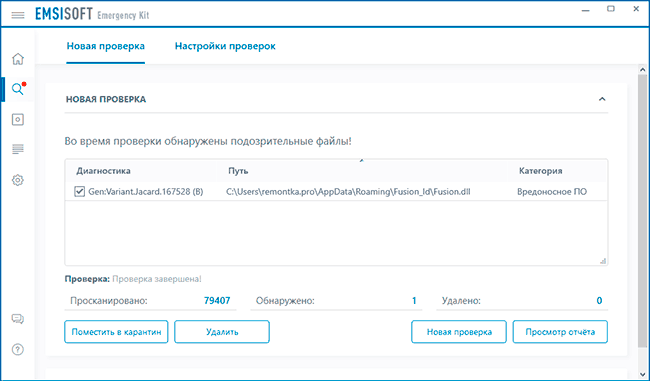Minimize the Emsisoft window

click(585, 10)
